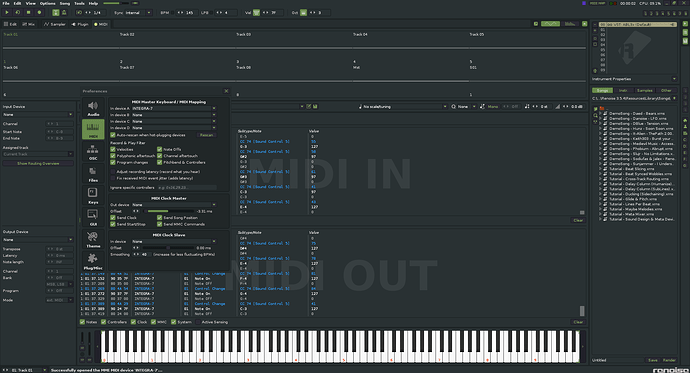Open the File menu
This screenshot has height=373, width=690.
(x=6, y=3)
